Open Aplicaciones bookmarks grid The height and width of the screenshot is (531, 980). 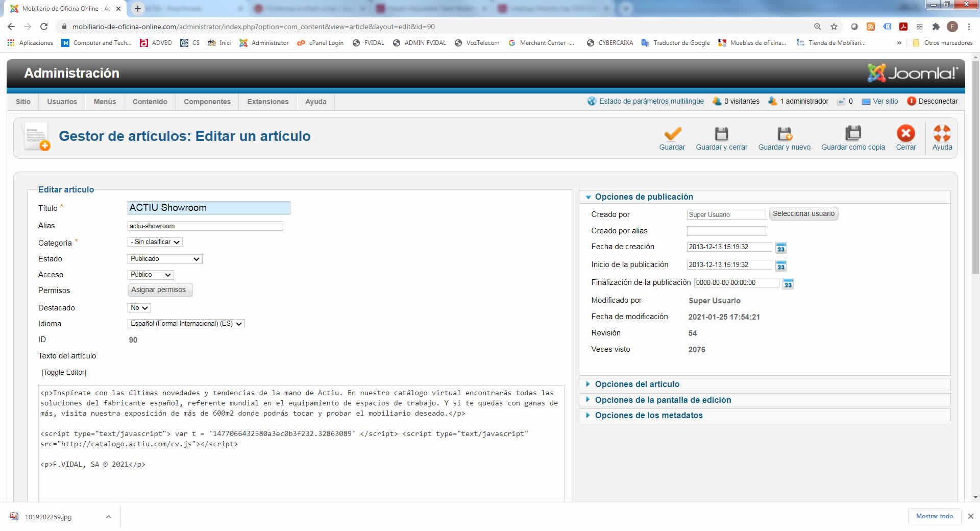pos(31,43)
